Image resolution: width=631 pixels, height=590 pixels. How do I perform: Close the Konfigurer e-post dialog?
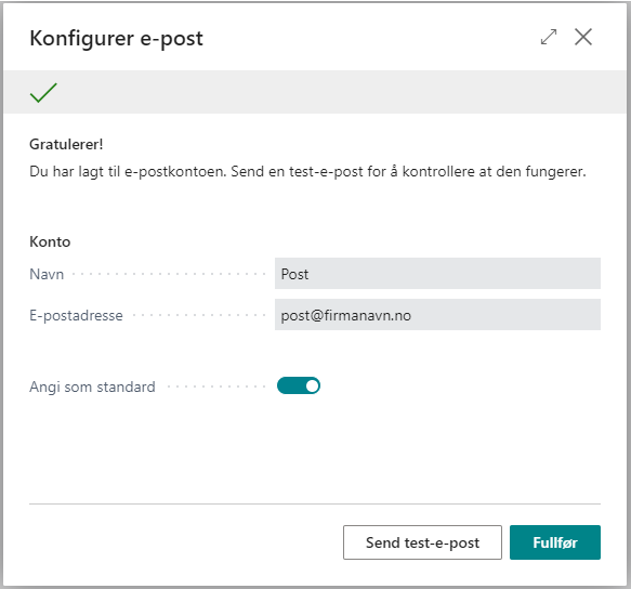pyautogui.click(x=584, y=37)
